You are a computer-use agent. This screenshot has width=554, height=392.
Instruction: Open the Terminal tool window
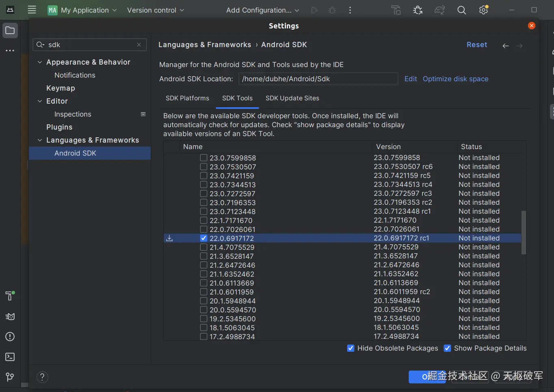[x=10, y=357]
